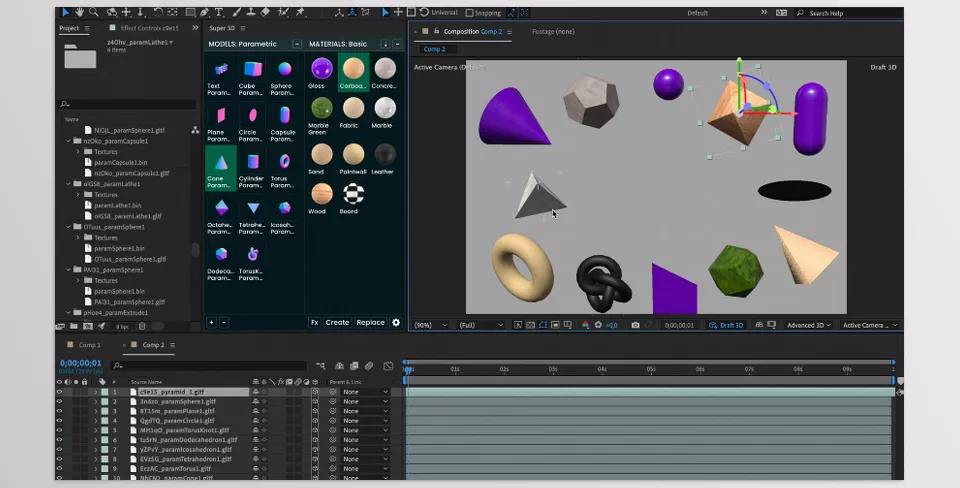Screen dimensions: 960x488
Task: Open the viewer magnification (90%) dropdown
Action: tap(430, 325)
